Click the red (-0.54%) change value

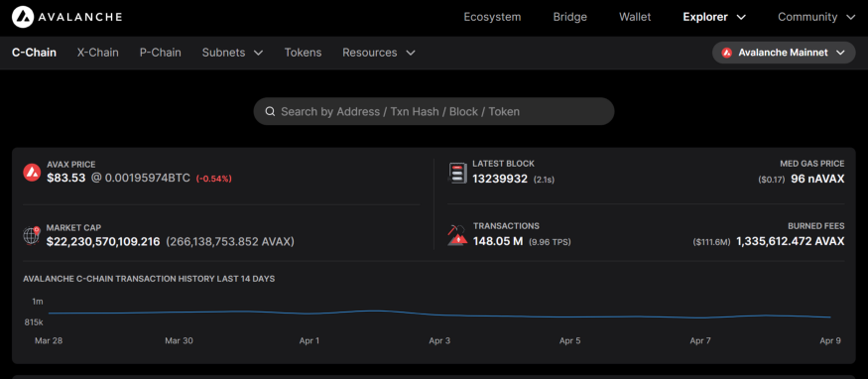click(x=213, y=179)
